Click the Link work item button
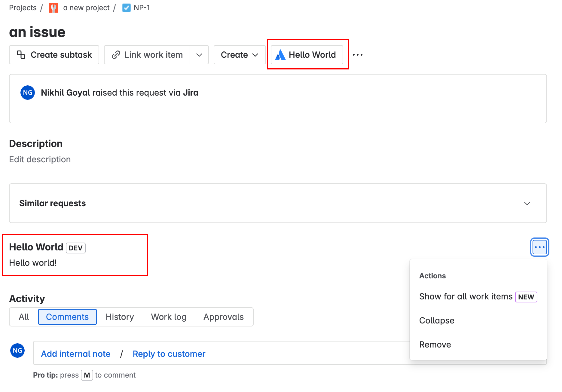This screenshot has width=562, height=392. (147, 55)
